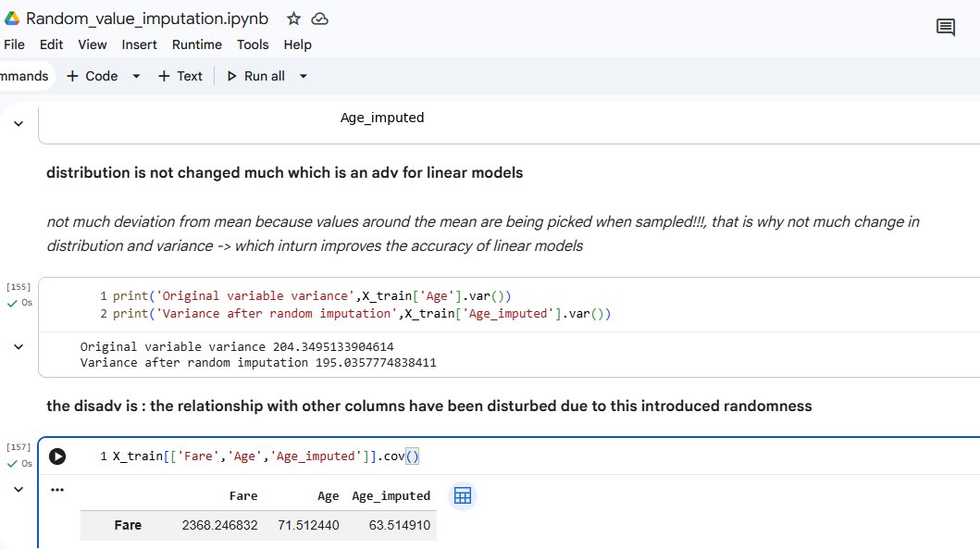The width and height of the screenshot is (980, 550).
Task: Click the Fare row label
Action: click(128, 525)
